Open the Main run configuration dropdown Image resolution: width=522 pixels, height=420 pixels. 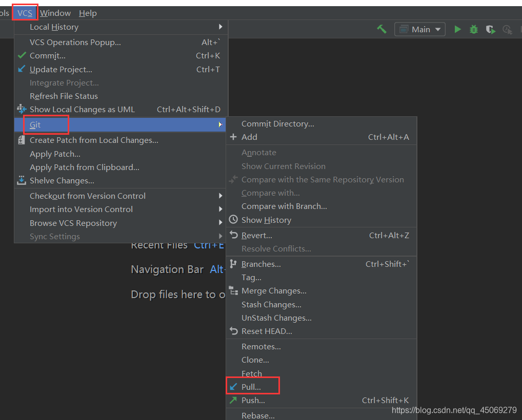(x=420, y=29)
